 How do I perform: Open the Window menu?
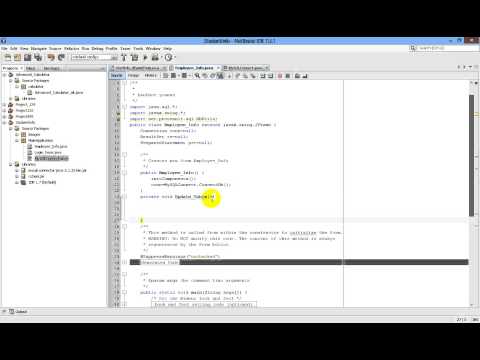153,49
